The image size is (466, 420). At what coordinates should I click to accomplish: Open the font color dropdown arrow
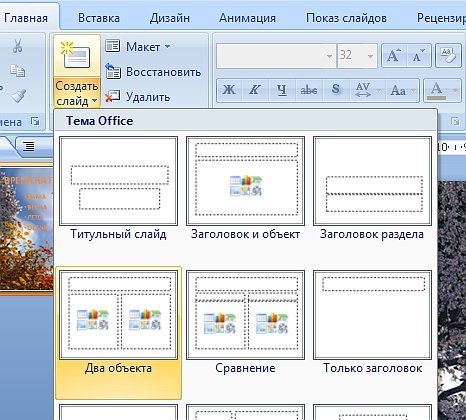coord(455,90)
